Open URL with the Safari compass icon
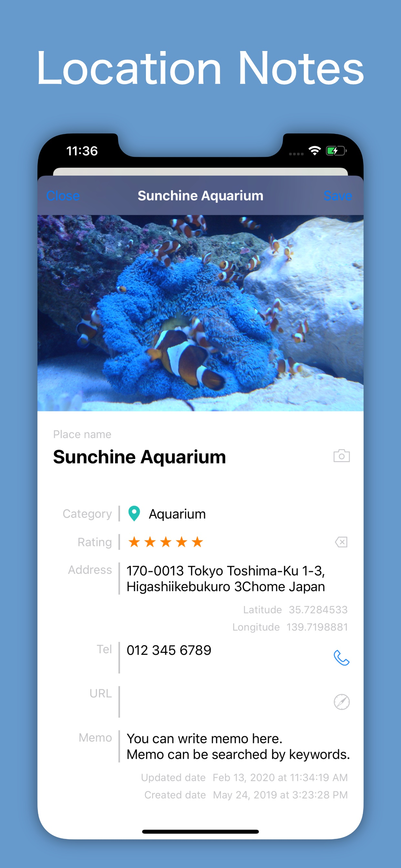 click(x=341, y=702)
